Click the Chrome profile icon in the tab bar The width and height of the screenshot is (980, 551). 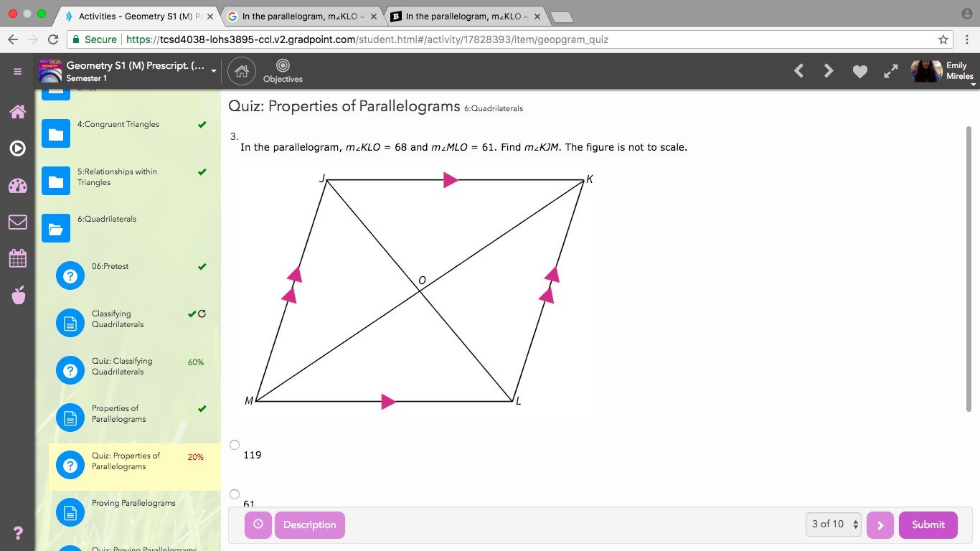point(966,14)
